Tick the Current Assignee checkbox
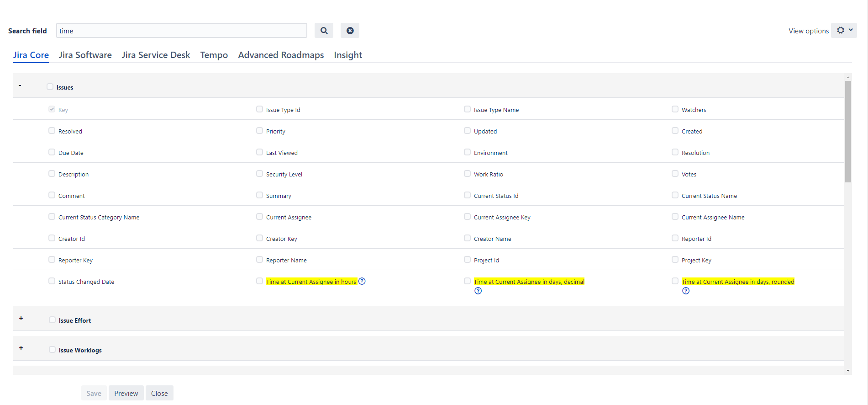The image size is (868, 405). (260, 216)
